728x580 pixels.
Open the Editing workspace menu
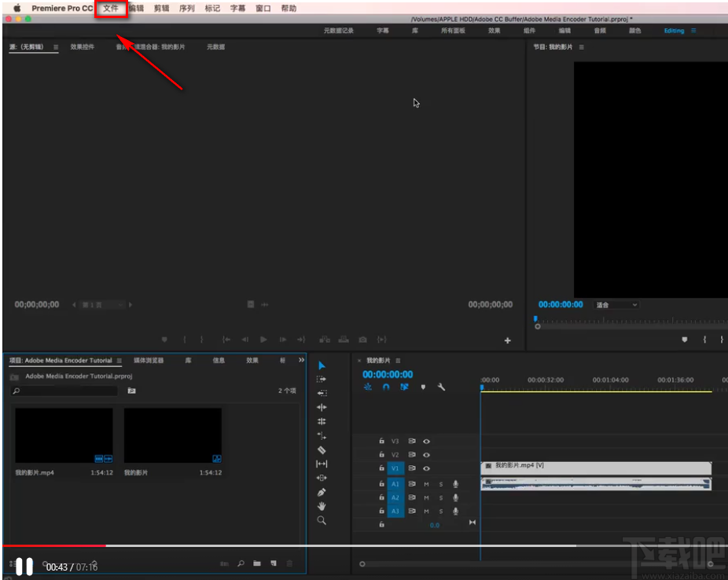693,31
